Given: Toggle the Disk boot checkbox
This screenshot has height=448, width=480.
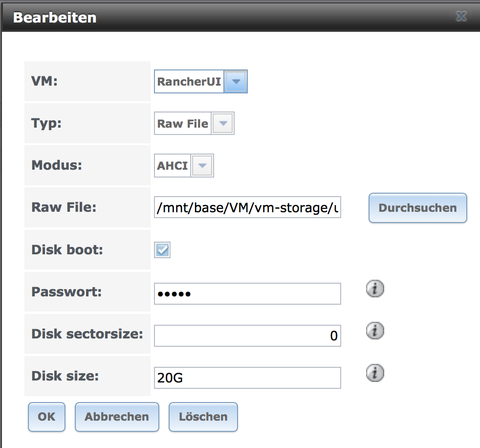Looking at the screenshot, I should (x=162, y=250).
